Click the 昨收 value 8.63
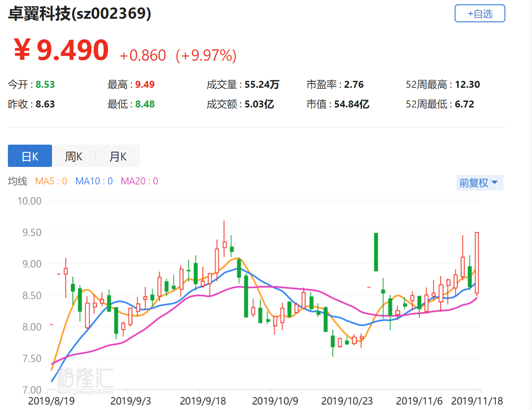The width and height of the screenshot is (532, 409). click(x=45, y=104)
